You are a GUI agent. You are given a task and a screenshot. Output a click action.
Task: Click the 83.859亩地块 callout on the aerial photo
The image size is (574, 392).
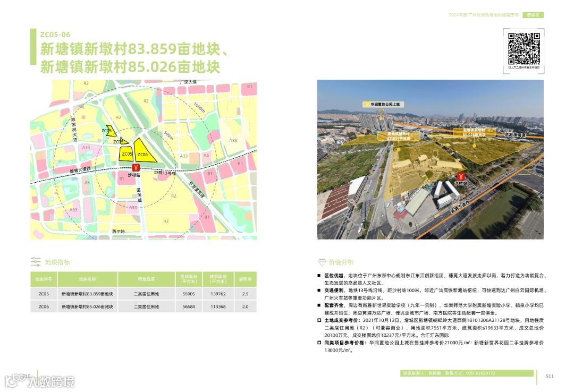(x=399, y=137)
